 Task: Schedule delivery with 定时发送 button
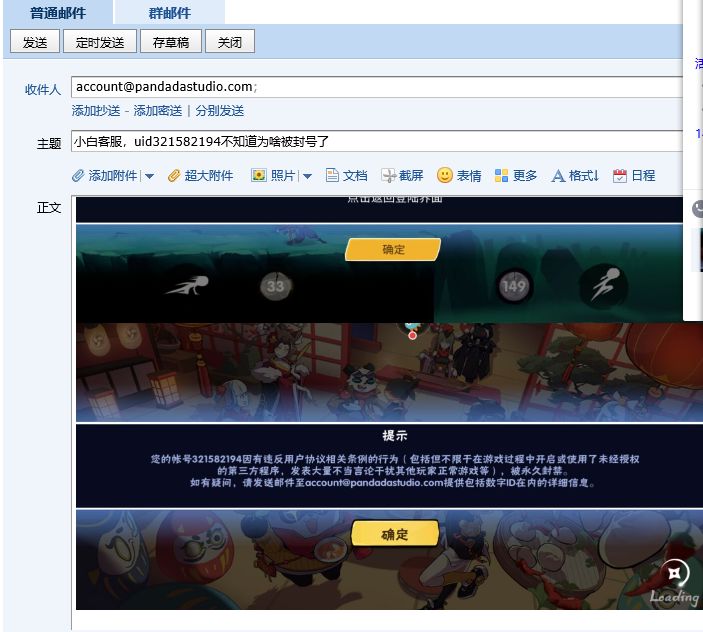[x=100, y=42]
